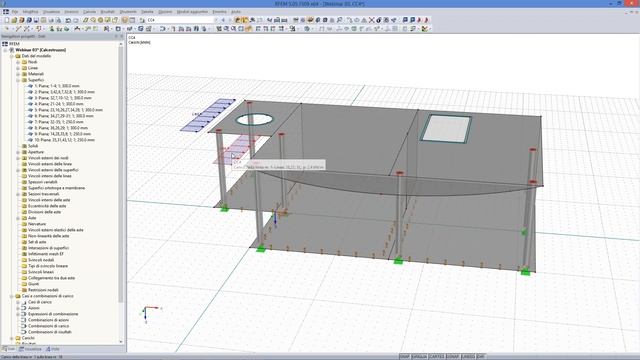Expand the Carichi folder in navigator

tap(12, 338)
